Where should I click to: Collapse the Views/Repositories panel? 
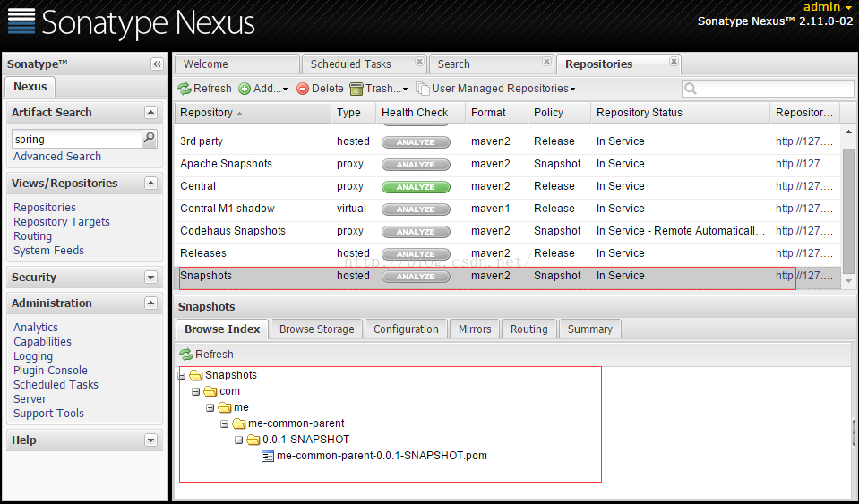coord(150,183)
